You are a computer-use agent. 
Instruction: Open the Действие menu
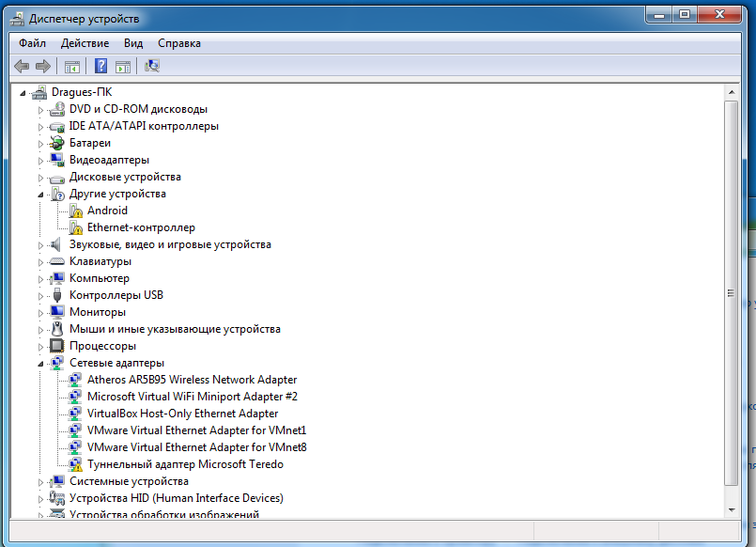pos(85,43)
